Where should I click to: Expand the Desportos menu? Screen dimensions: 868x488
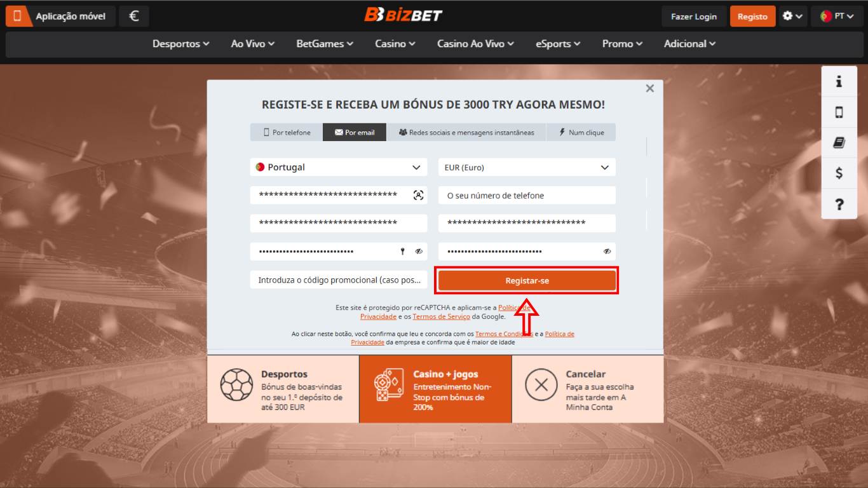tap(180, 44)
